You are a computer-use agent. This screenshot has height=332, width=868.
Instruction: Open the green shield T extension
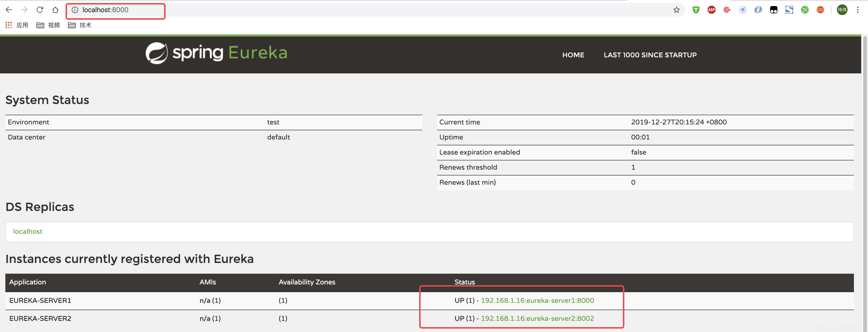(x=696, y=10)
